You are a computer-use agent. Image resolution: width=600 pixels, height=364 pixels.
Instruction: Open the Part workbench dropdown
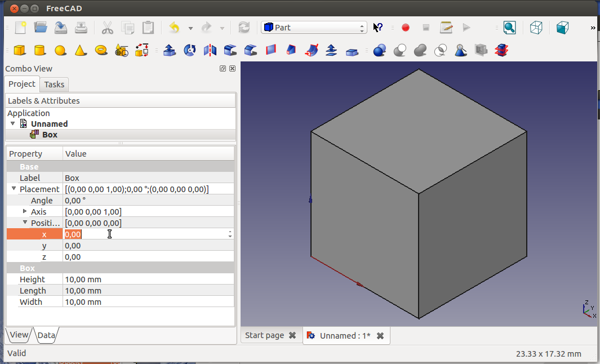point(314,28)
